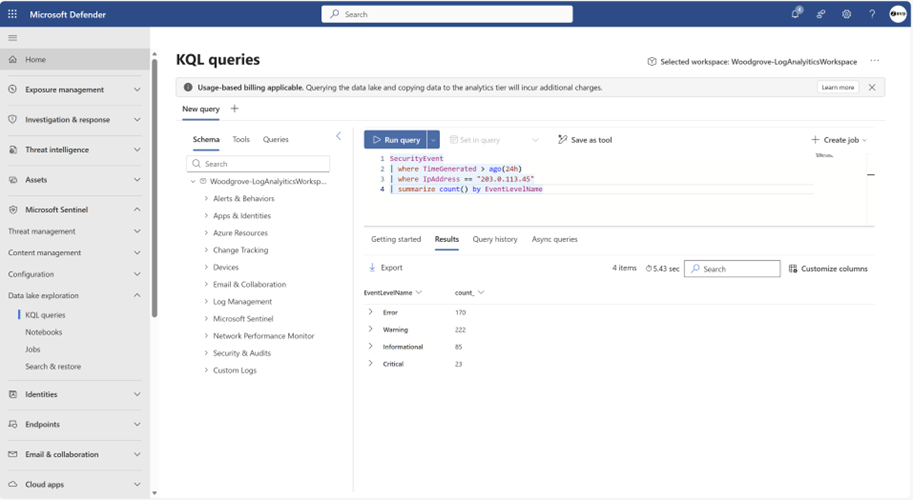
Task: Open the Query history tab
Action: point(495,239)
